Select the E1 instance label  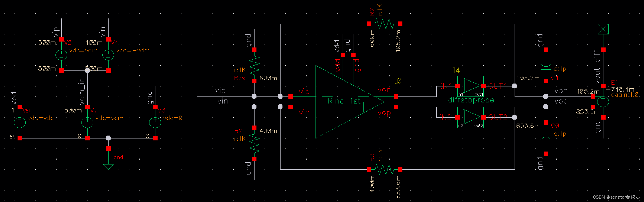coord(614,83)
